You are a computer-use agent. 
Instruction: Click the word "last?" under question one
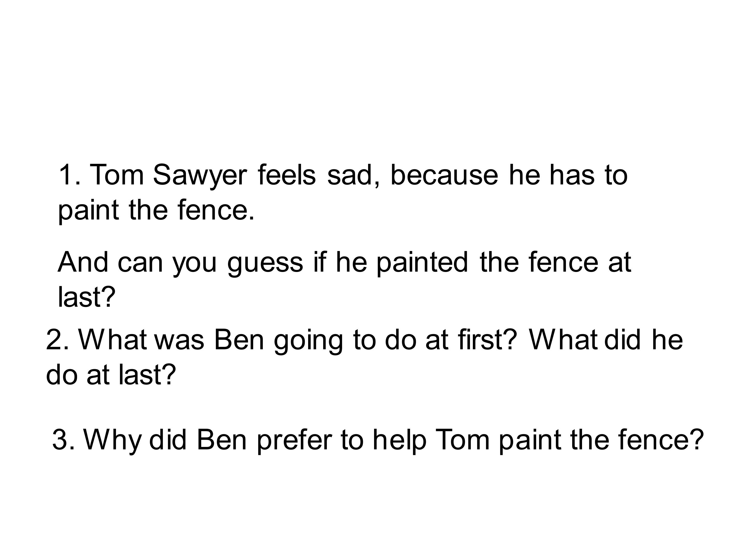tap(86, 297)
